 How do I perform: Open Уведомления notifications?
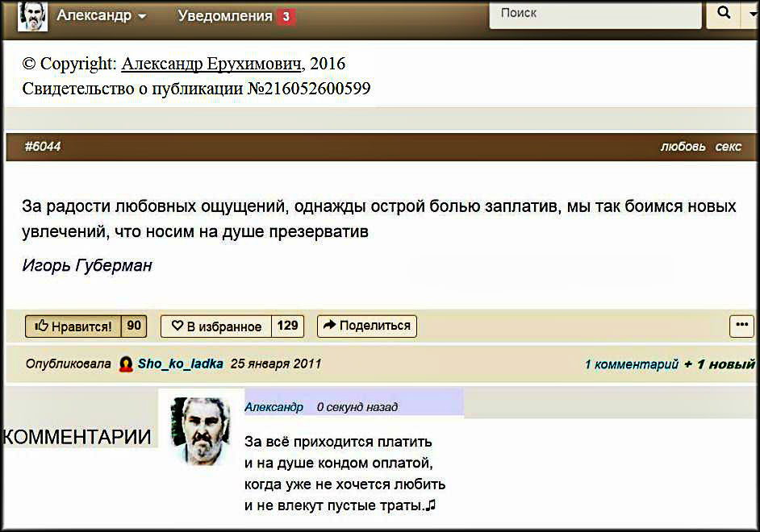225,16
